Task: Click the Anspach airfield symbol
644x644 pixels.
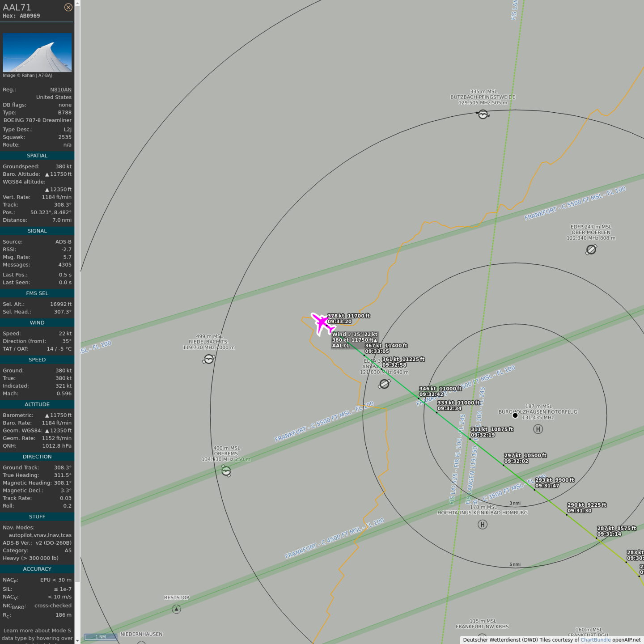Action: [384, 384]
